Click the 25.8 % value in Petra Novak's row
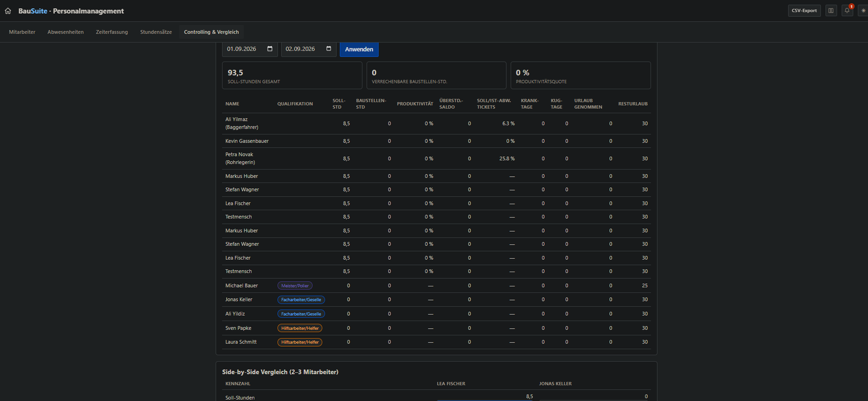The image size is (868, 401). [507, 158]
